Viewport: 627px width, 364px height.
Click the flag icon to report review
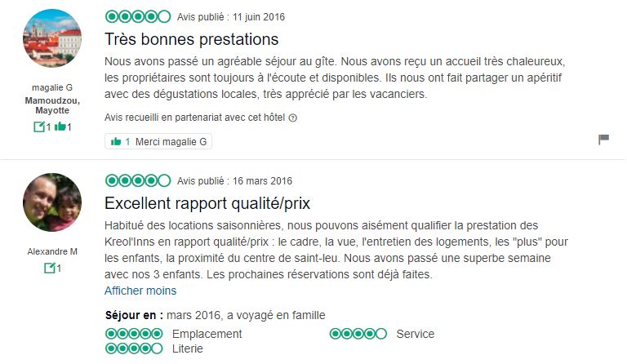click(603, 140)
